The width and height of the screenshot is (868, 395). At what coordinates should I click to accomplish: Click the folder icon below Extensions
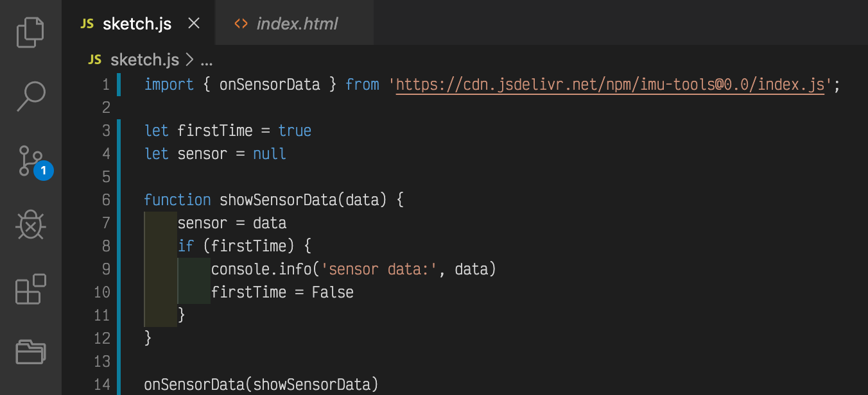pos(30,351)
